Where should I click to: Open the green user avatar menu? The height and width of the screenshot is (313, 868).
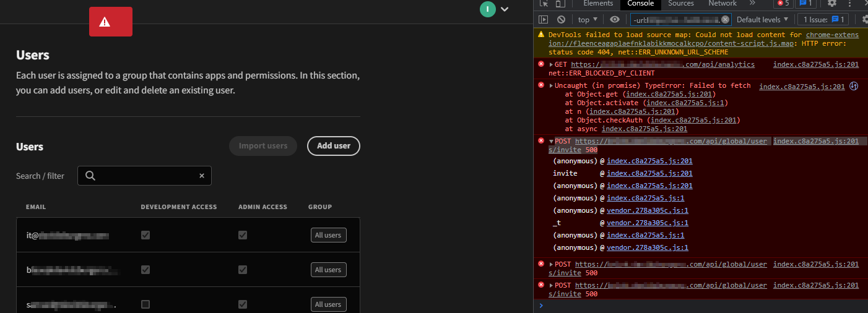(x=488, y=9)
